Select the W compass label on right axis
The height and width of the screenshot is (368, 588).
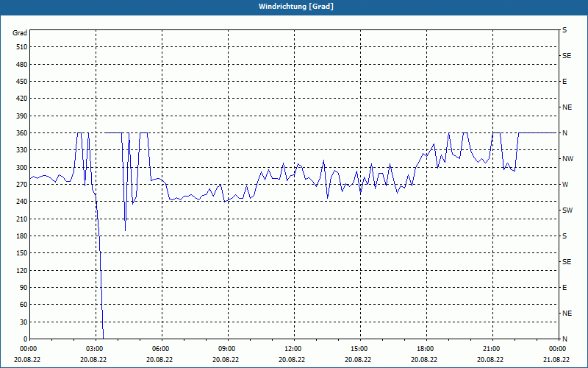tap(565, 185)
